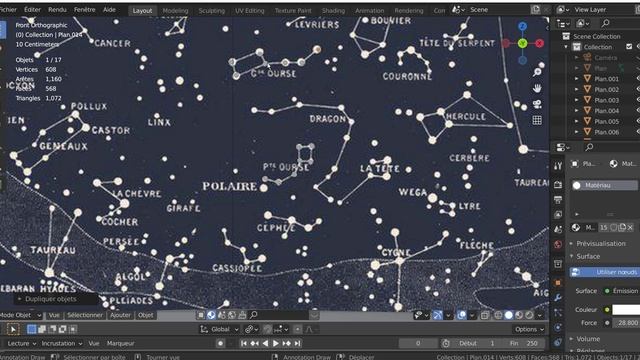Open the World properties tab
Screen dimensions: 640x360
[x=558, y=244]
